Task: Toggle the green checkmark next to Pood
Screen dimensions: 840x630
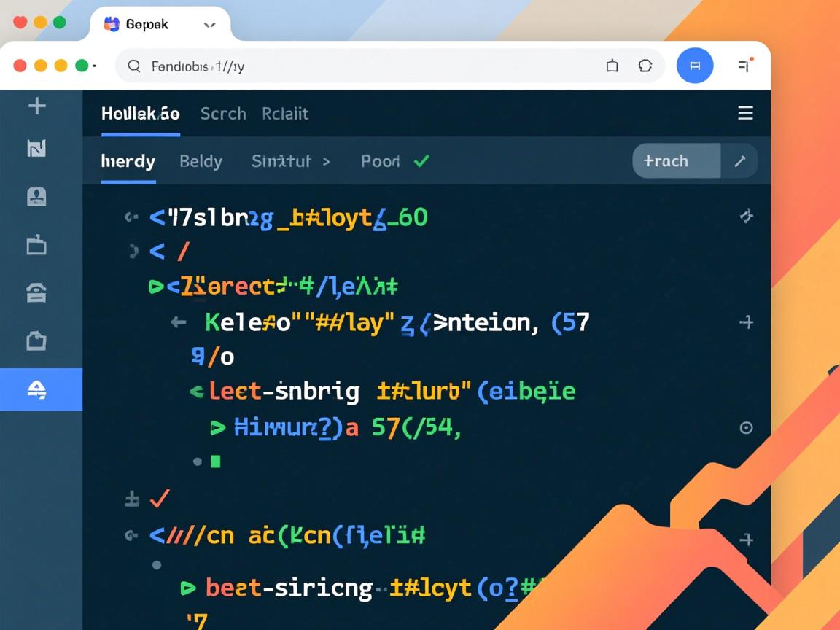Action: [421, 161]
